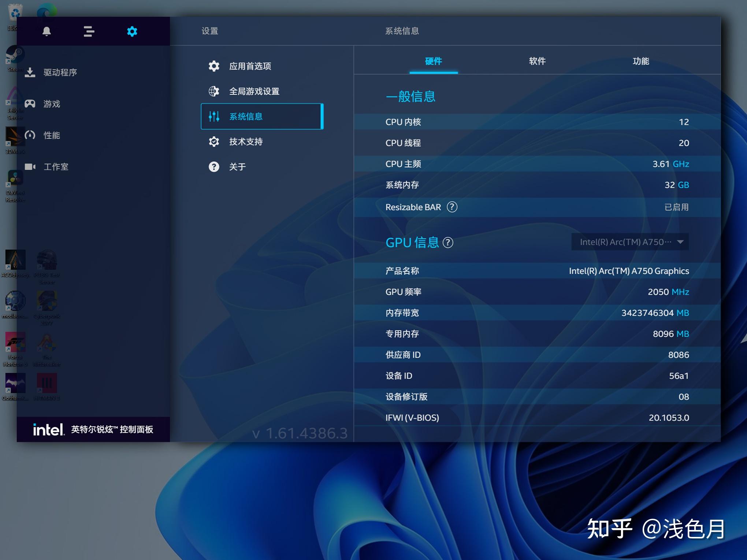The width and height of the screenshot is (747, 560).
Task: Open DaVinci Resolve desktop shortcut
Action: [x=15, y=187]
